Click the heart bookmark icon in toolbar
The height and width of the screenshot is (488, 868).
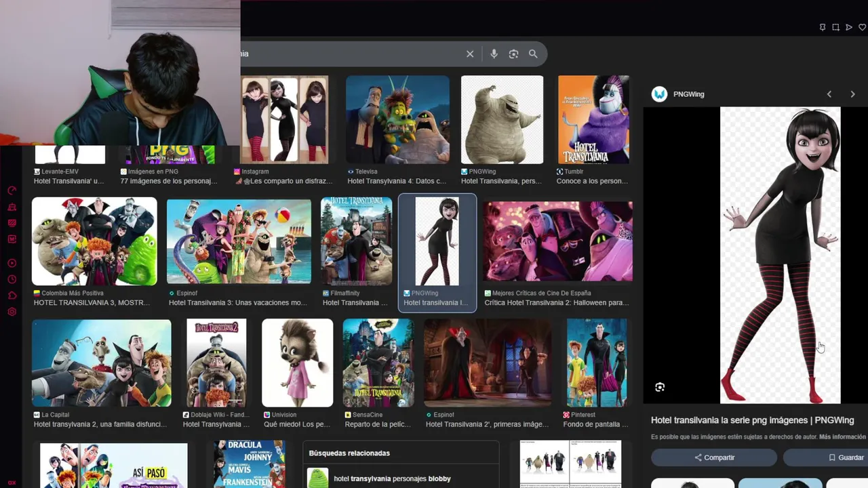pyautogui.click(x=863, y=27)
